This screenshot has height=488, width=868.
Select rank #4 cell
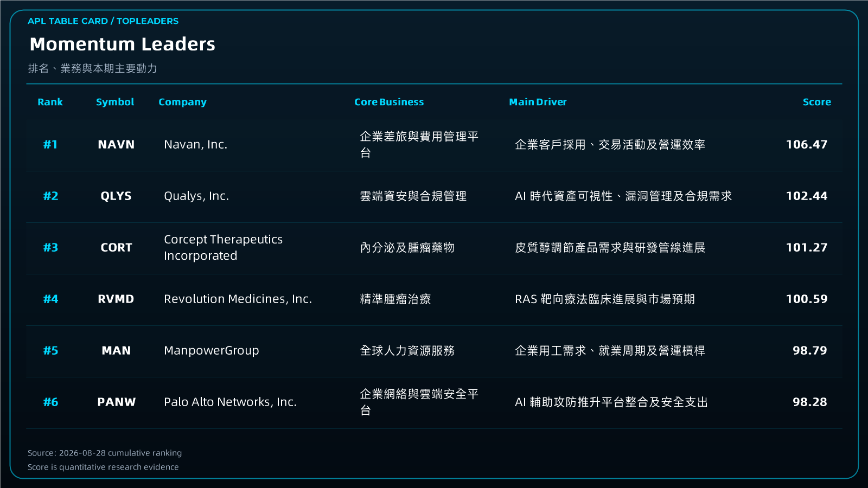(x=50, y=299)
